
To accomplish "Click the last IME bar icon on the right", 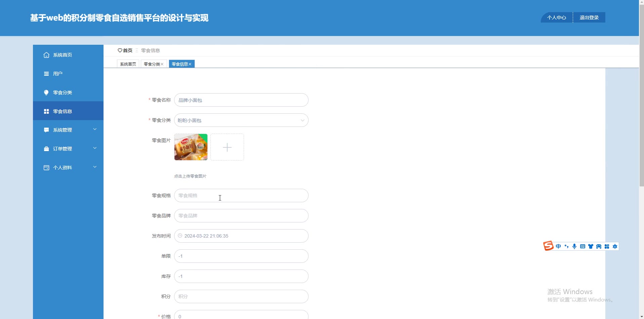I will (x=615, y=246).
